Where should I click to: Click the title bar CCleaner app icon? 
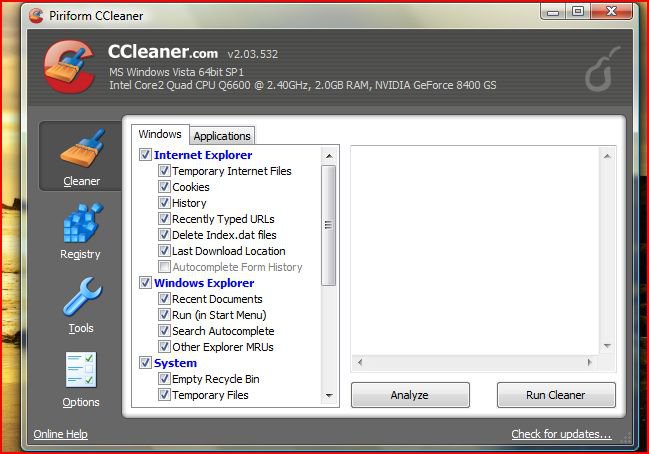(36, 16)
